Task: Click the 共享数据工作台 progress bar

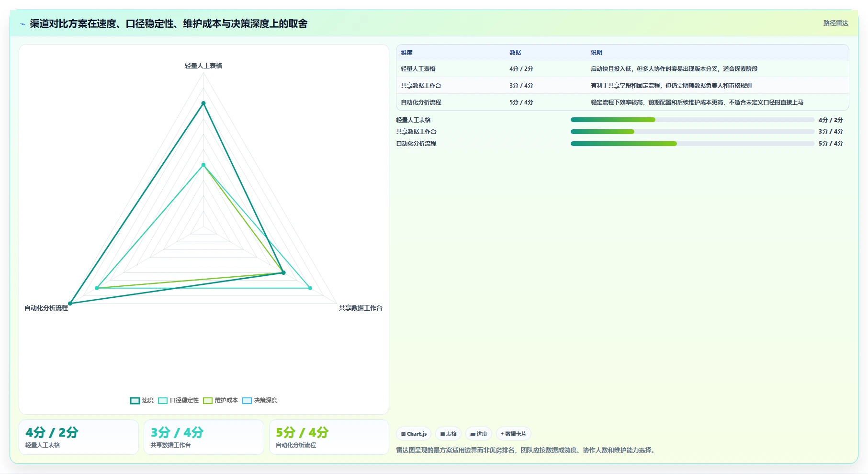Action: coord(692,132)
